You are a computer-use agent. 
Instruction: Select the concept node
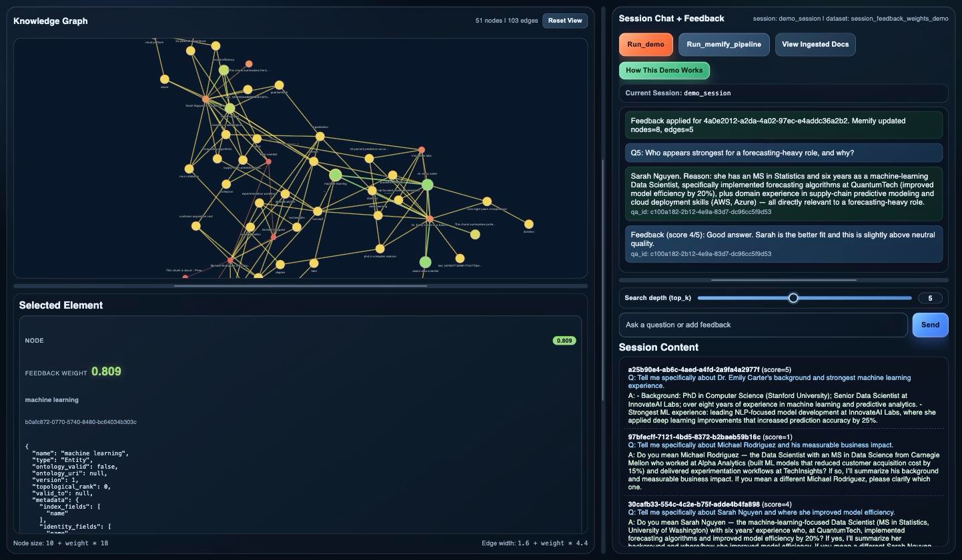point(318,211)
